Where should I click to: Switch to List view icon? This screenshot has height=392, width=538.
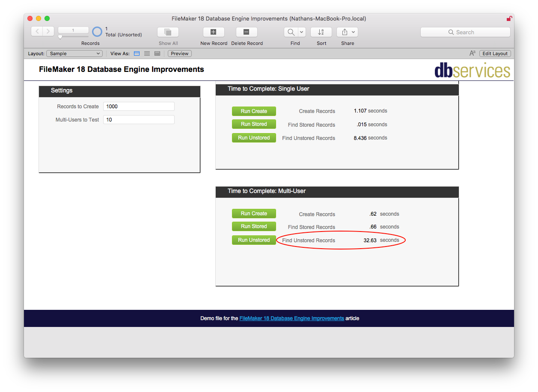point(147,53)
